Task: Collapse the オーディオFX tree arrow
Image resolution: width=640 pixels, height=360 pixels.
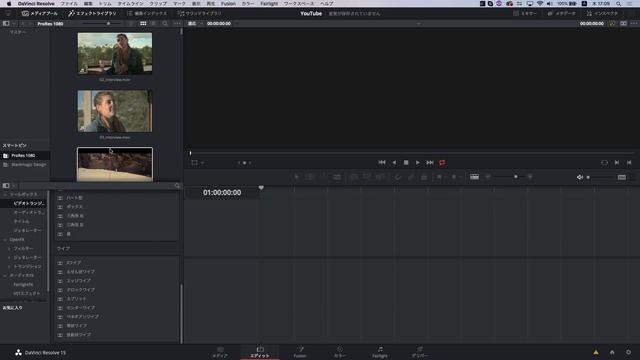Action: [x=5, y=276]
